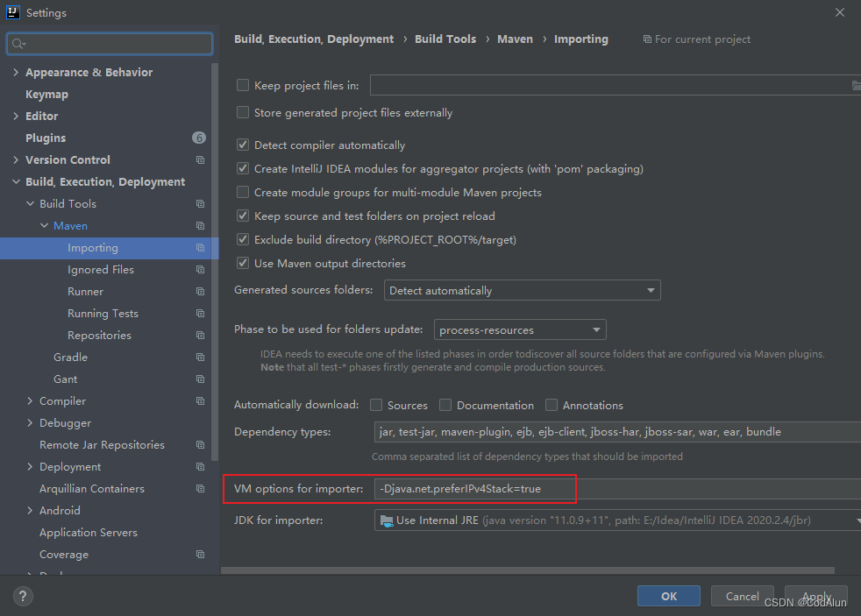Toggle Create IntelliJ IDEA modules for aggregator projects
861x616 pixels.
[x=242, y=168]
